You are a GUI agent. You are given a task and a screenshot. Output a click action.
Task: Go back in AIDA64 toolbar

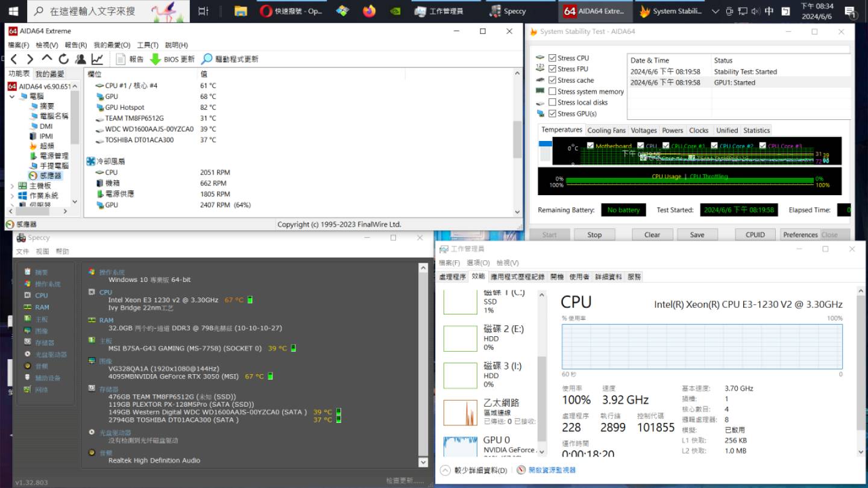[13, 59]
